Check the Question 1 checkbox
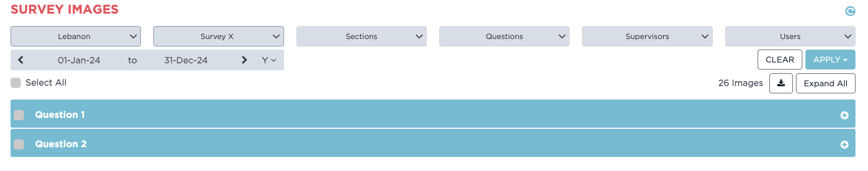The image size is (868, 171). pyautogui.click(x=19, y=115)
